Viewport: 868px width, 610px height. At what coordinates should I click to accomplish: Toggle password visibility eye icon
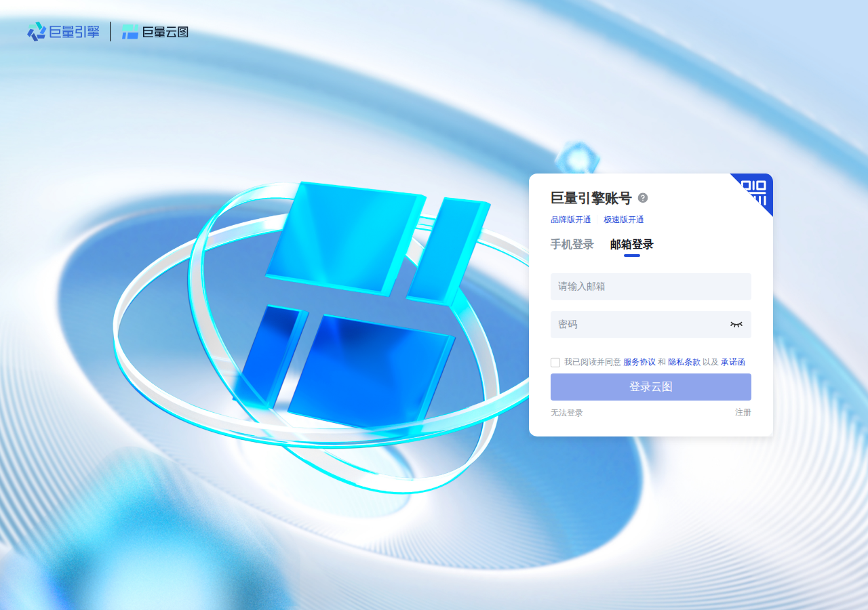(736, 325)
